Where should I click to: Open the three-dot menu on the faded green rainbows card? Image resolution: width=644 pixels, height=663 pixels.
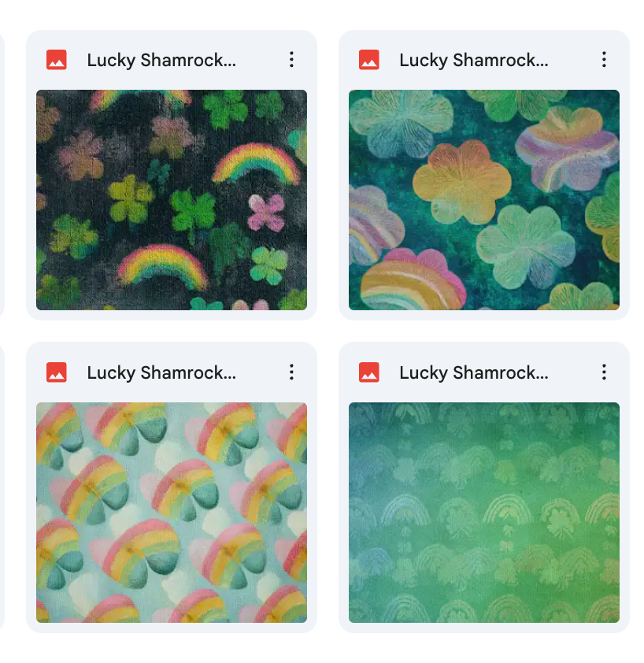tap(604, 372)
